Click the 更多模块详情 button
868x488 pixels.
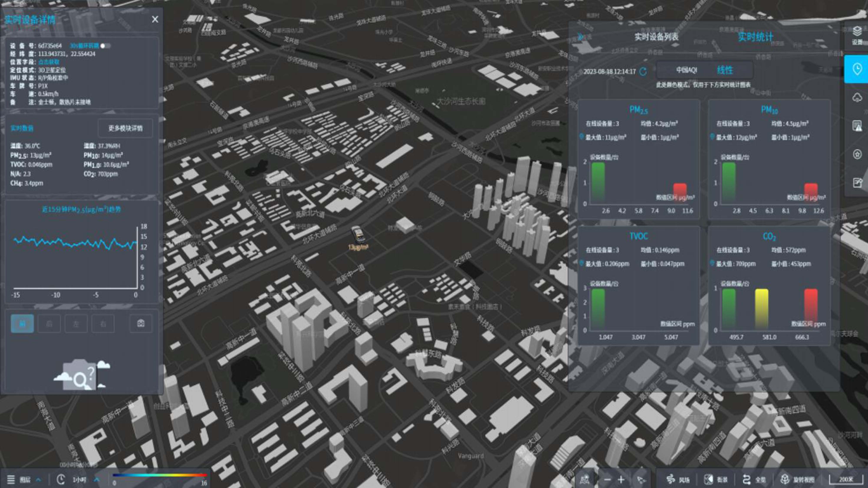pos(125,128)
